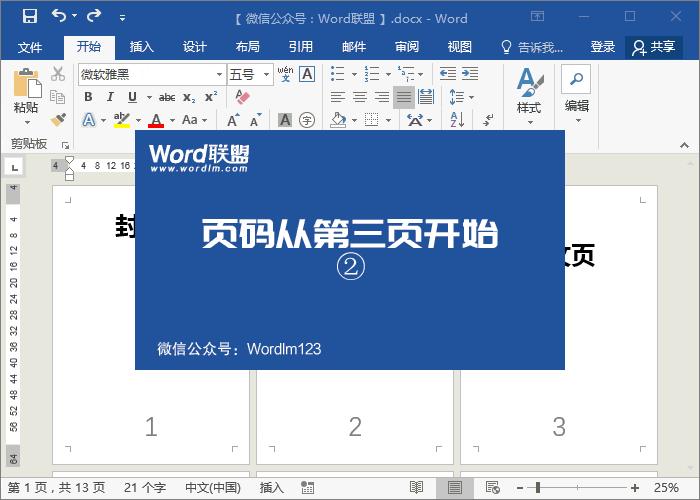The height and width of the screenshot is (500, 700).
Task: Open the 文件 menu tab
Action: (30, 47)
